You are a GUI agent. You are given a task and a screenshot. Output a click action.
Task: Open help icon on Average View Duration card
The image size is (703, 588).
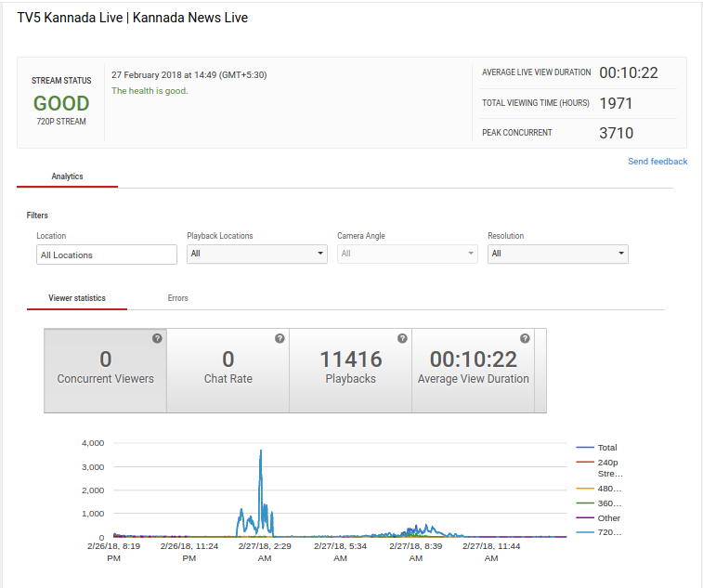pyautogui.click(x=525, y=339)
